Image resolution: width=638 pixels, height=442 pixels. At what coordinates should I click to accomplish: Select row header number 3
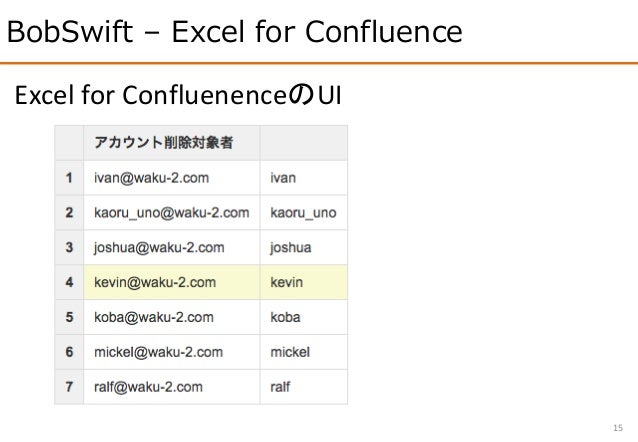pos(69,247)
